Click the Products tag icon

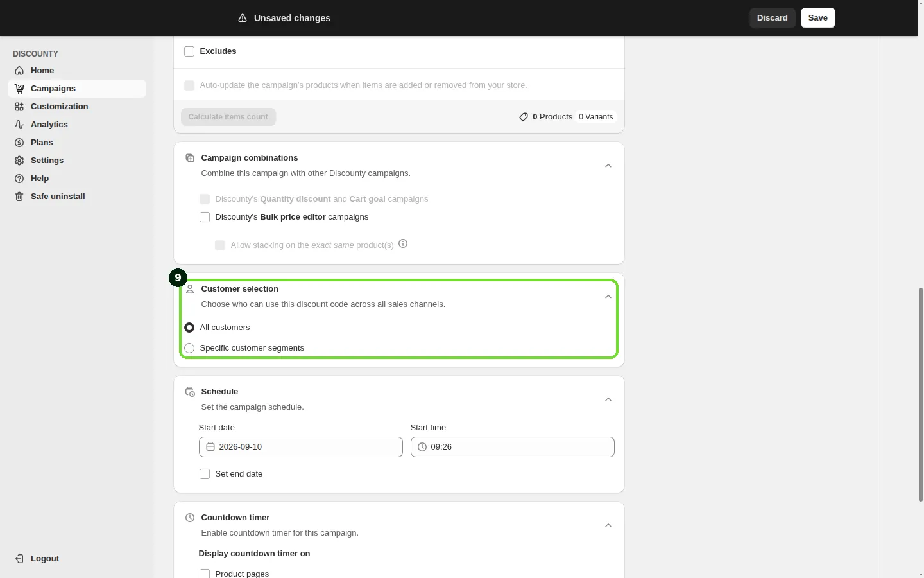tap(524, 117)
